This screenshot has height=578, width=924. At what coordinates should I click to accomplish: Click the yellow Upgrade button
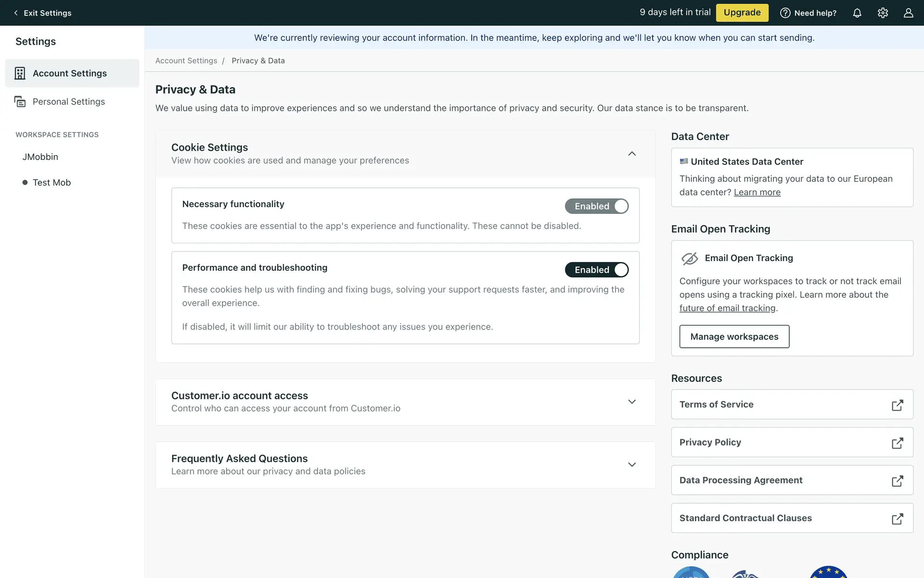[x=742, y=13]
